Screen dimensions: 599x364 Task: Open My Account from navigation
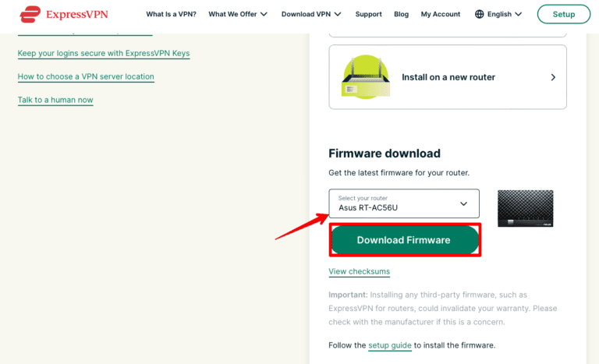click(x=441, y=14)
